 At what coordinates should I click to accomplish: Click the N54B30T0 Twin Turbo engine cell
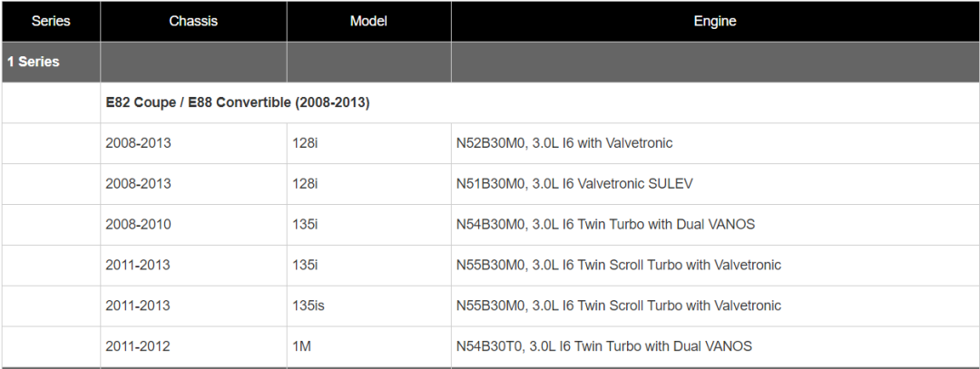click(604, 346)
